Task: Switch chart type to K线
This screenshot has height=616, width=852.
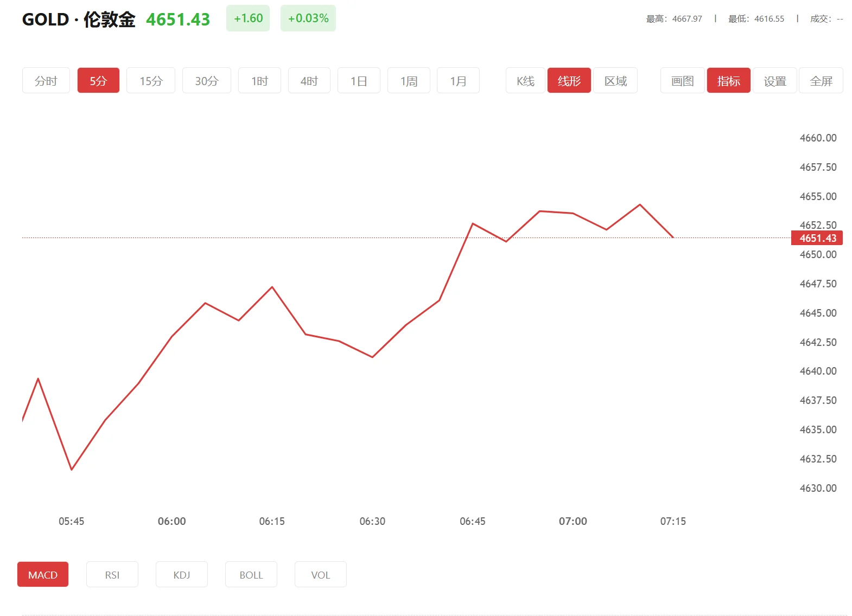Action: [525, 81]
